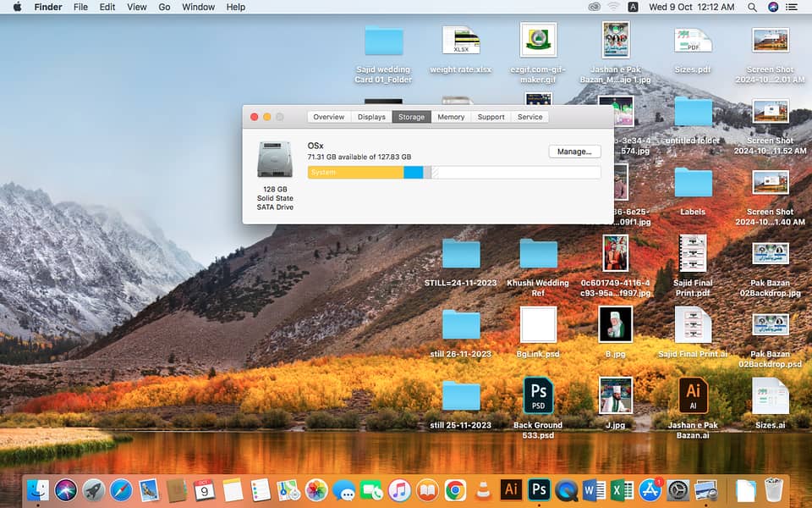Click the Wi-Fi status menu

613,7
